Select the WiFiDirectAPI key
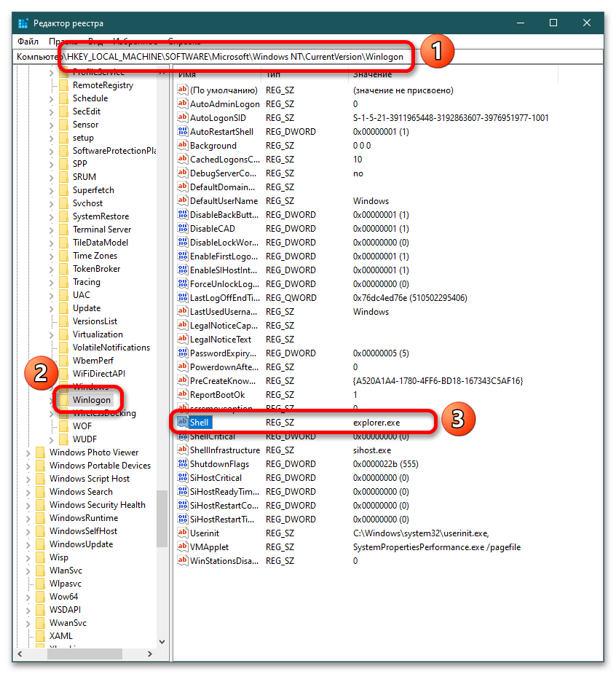 [99, 374]
